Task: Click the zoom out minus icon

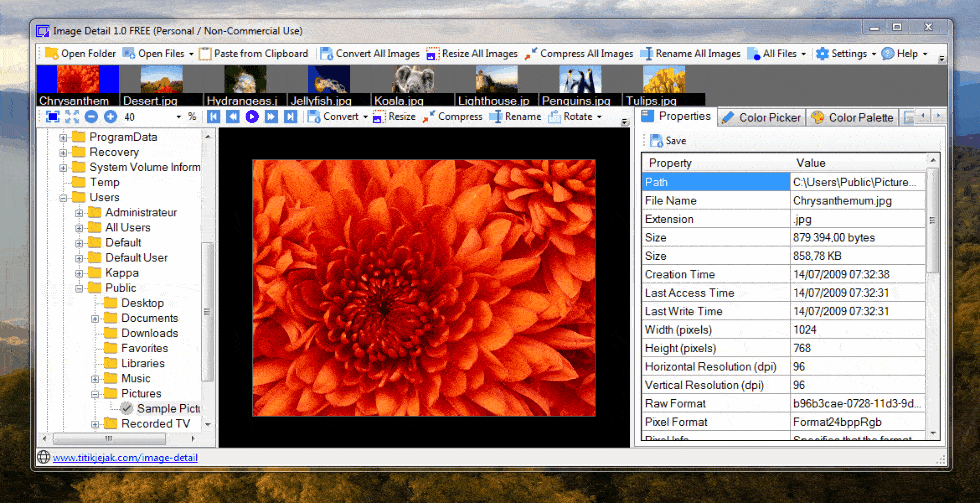Action: coord(91,117)
